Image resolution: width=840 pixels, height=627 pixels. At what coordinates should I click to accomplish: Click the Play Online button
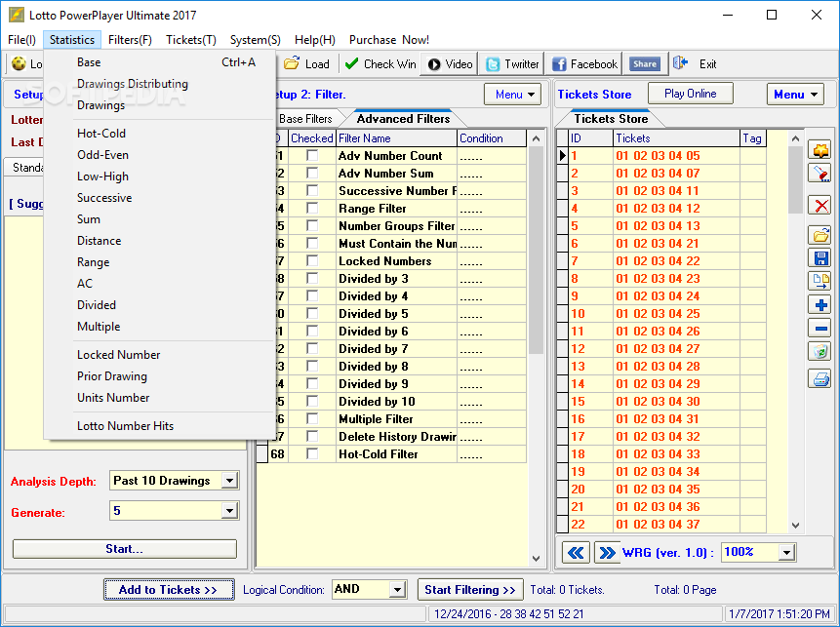tap(690, 94)
